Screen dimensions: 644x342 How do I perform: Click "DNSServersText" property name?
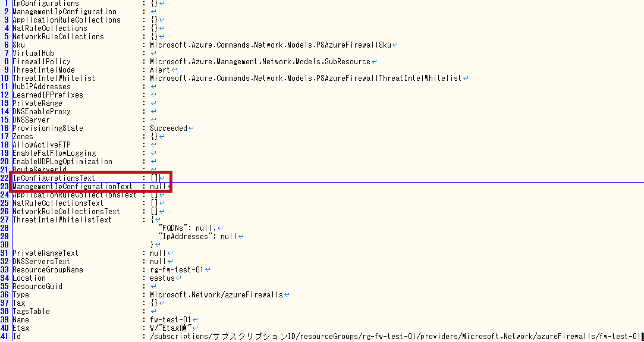pyautogui.click(x=42, y=262)
